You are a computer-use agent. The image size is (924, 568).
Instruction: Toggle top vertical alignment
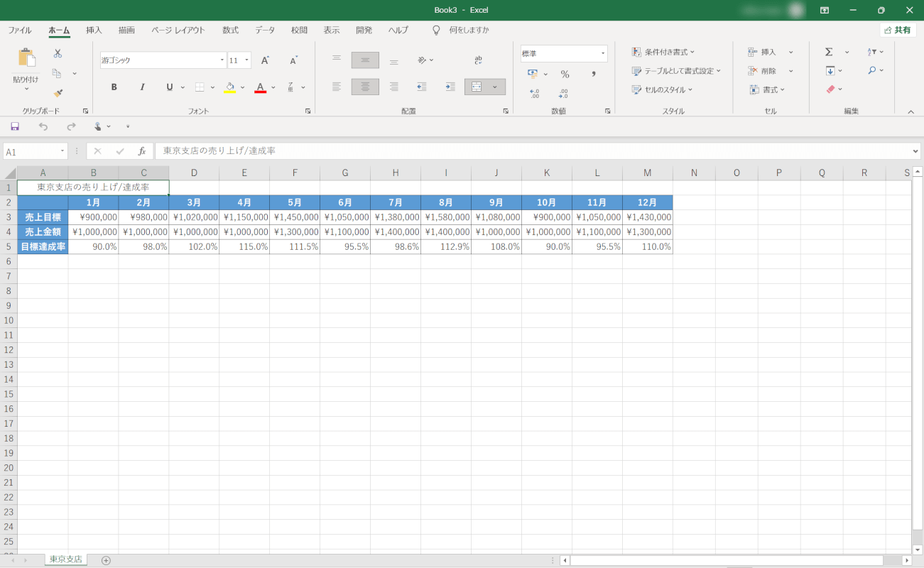337,60
